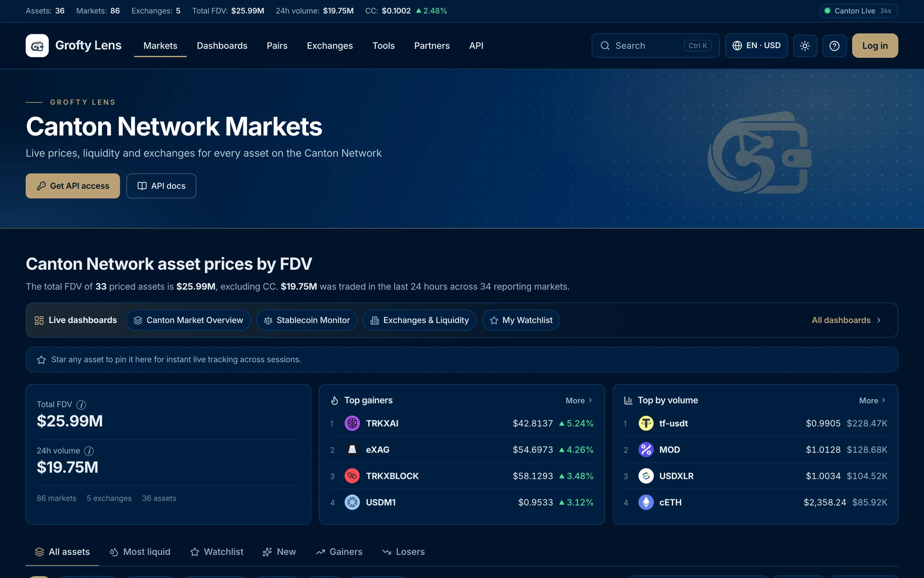924x578 pixels.
Task: Open the Exchanges menu item
Action: (x=330, y=45)
